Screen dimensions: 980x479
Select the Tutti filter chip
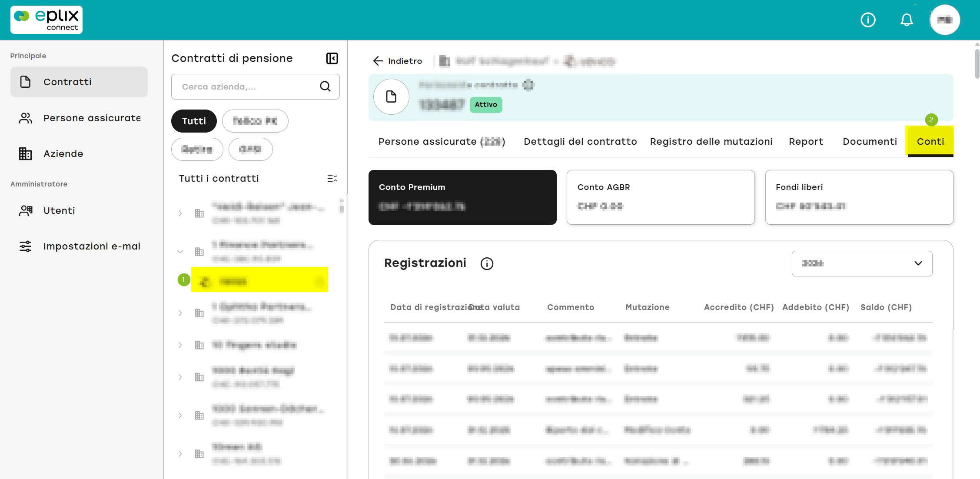[194, 121]
